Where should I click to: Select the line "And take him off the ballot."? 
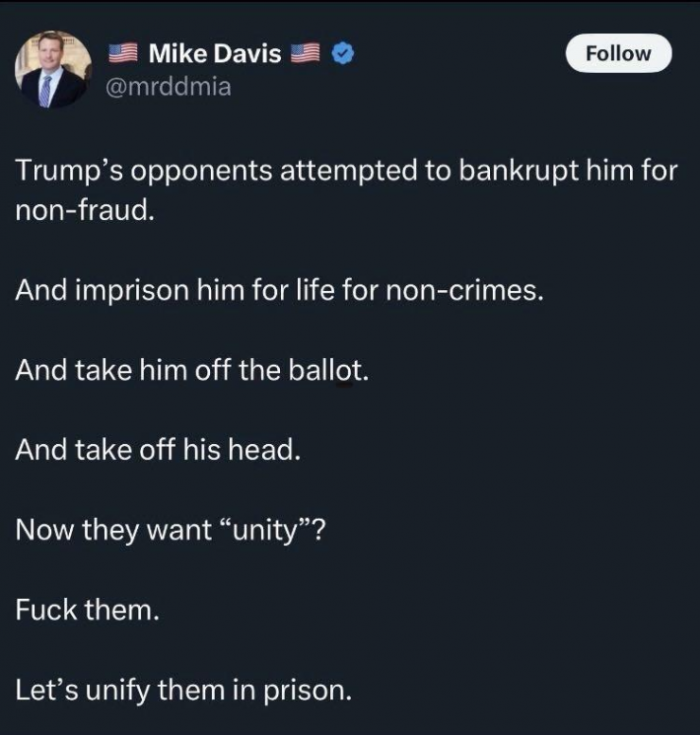click(x=192, y=372)
